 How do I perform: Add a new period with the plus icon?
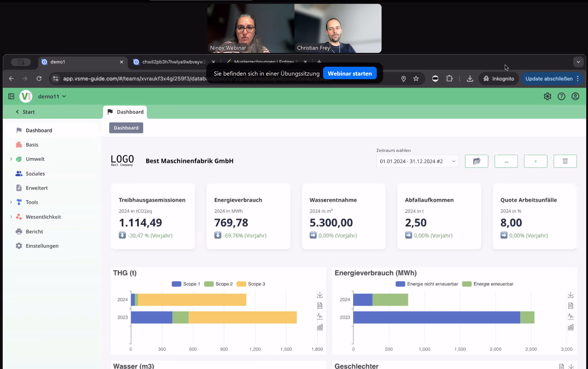(x=536, y=161)
